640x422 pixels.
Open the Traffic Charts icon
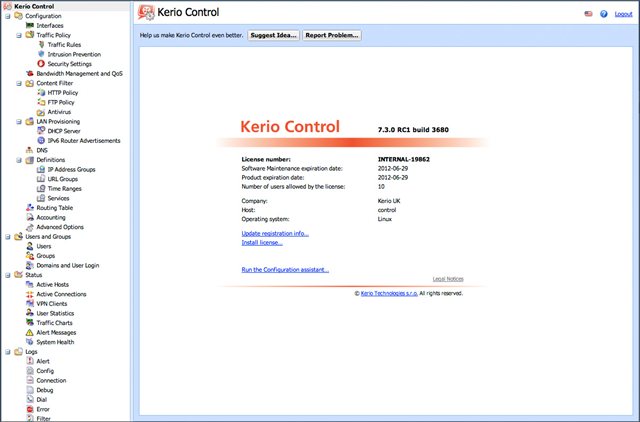[x=30, y=323]
